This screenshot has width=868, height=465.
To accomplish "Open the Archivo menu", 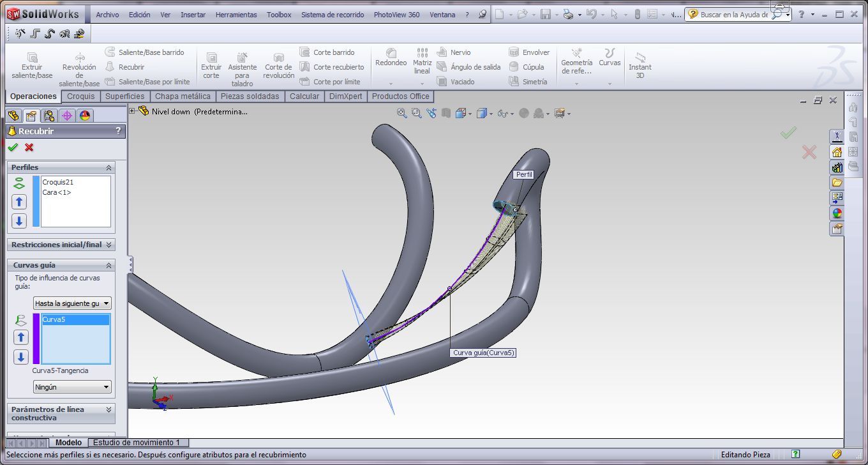I will 107,15.
